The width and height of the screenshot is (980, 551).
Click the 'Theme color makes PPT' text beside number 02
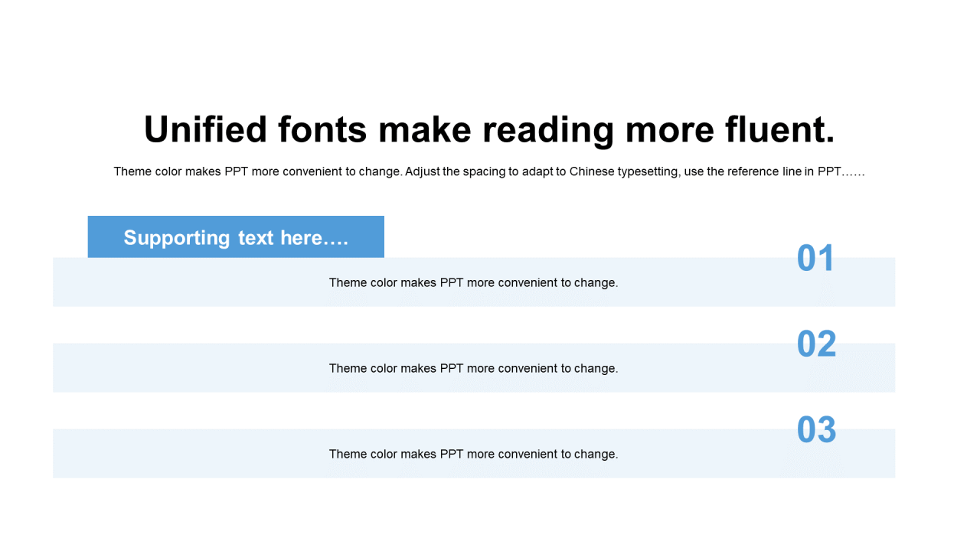[473, 368]
